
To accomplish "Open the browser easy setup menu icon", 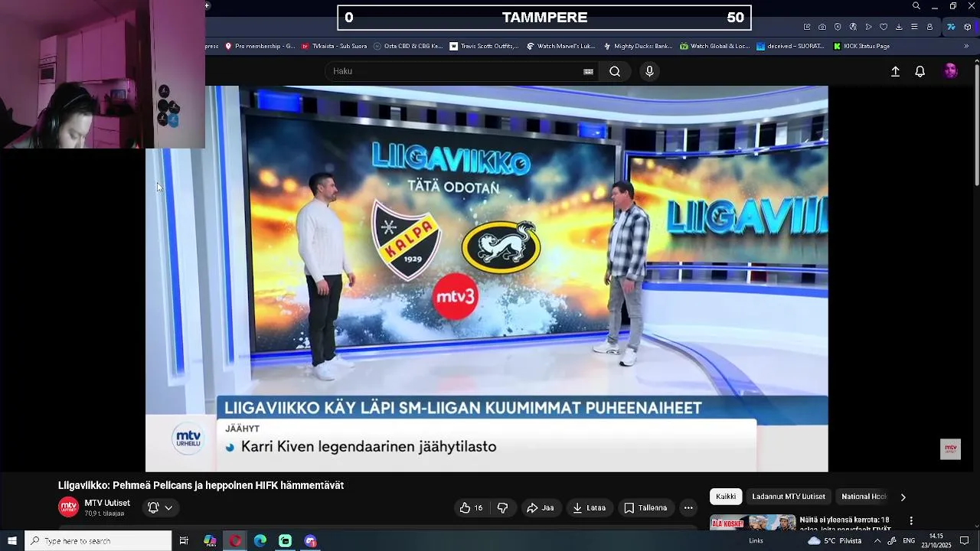I will point(914,27).
